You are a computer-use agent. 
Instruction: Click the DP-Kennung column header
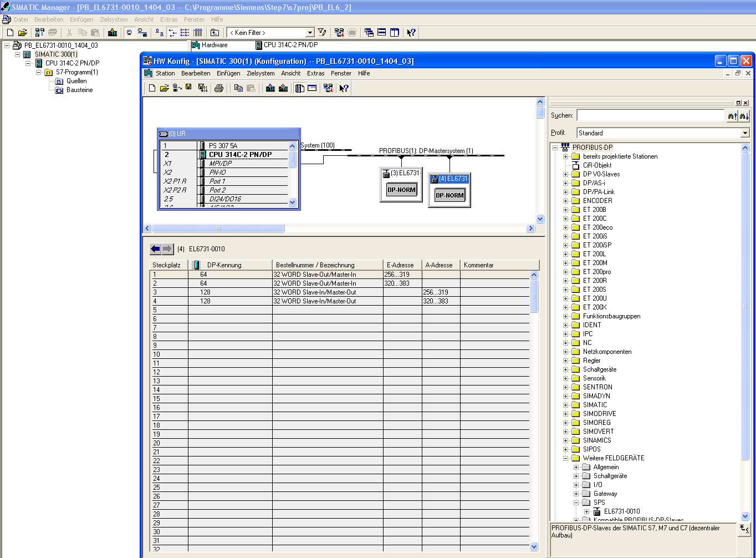(x=230, y=265)
